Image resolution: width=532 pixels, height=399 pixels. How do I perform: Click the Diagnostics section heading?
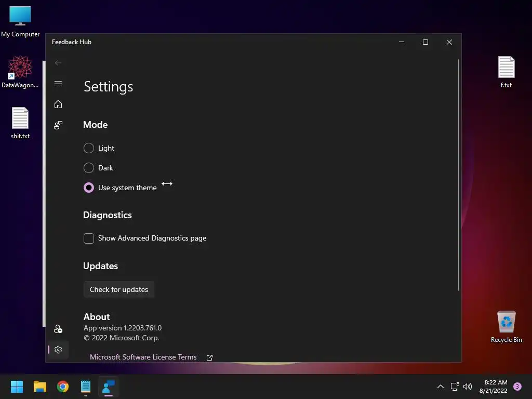pyautogui.click(x=108, y=215)
